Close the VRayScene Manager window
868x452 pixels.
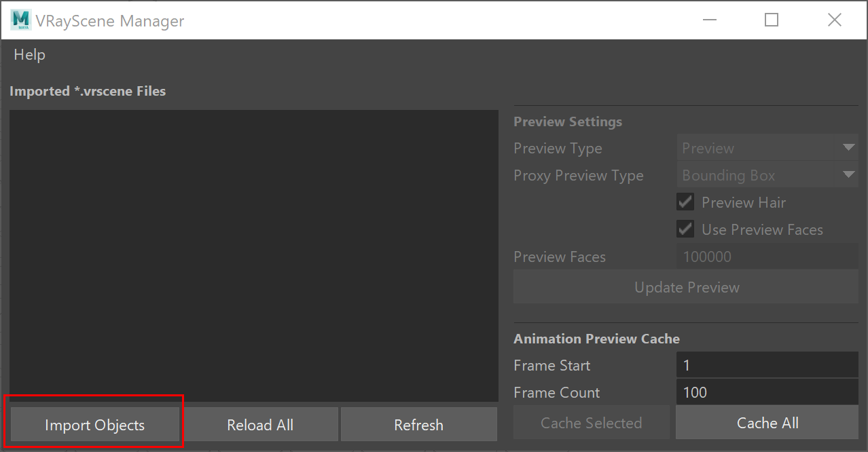pyautogui.click(x=835, y=20)
